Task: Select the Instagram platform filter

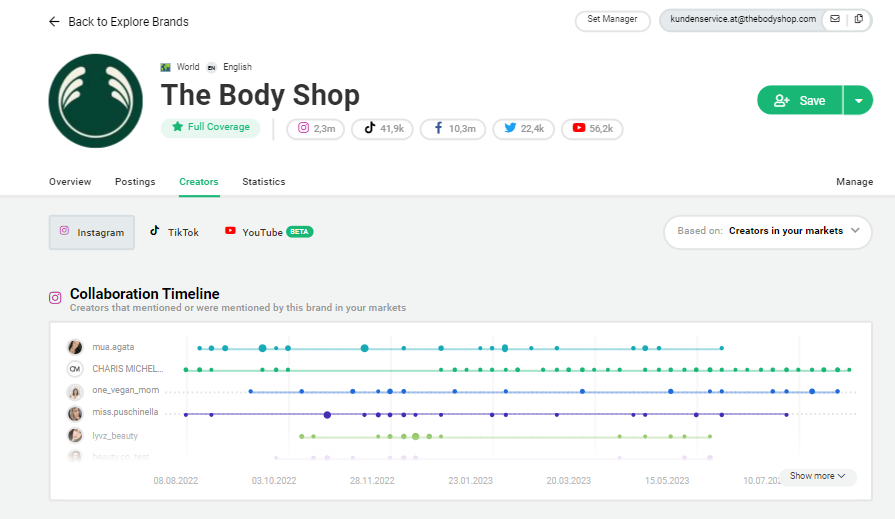Action: pyautogui.click(x=92, y=232)
